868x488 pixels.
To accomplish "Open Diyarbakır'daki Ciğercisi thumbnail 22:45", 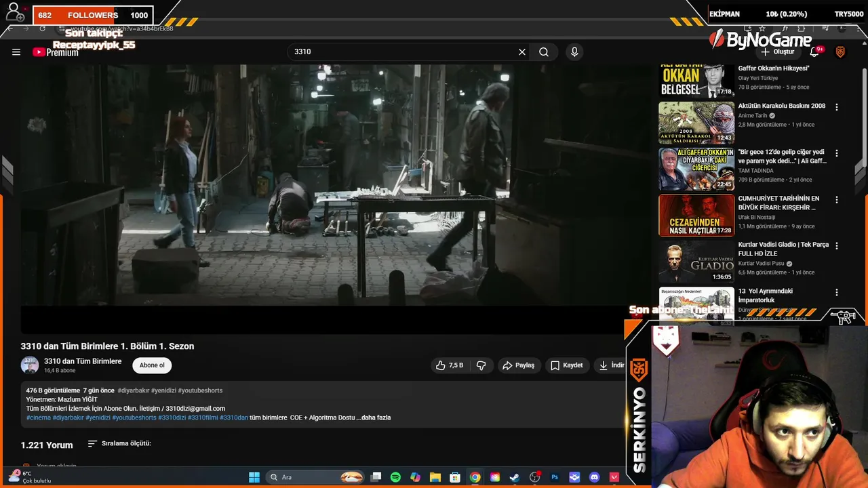I will 696,169.
